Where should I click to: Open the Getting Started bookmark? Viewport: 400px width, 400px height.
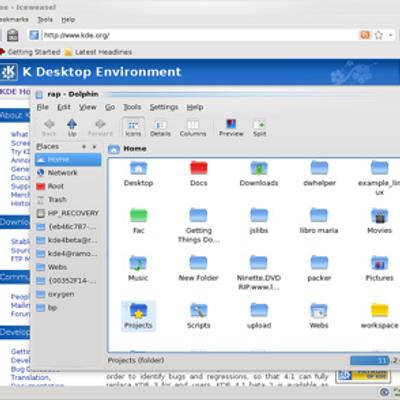(30, 52)
